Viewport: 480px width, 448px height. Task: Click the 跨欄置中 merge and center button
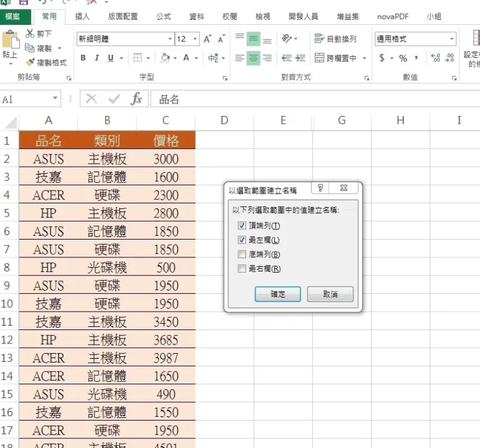[335, 58]
